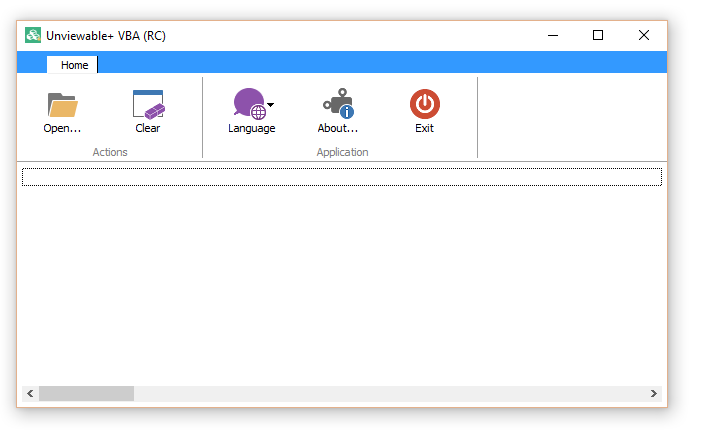Viewport: 701px width, 439px height.
Task: Maximize the Unviewable+ VBA window
Action: tap(598, 35)
